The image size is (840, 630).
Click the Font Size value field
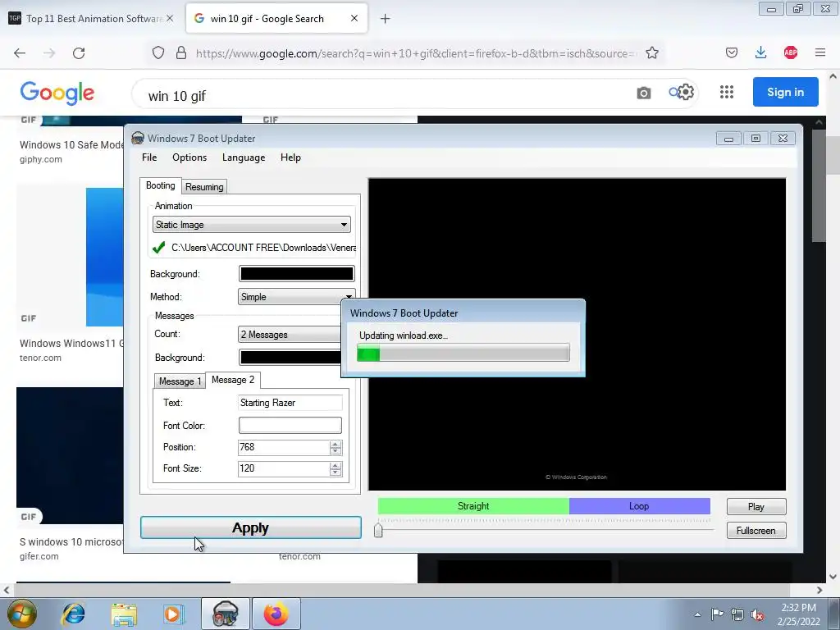tap(283, 468)
